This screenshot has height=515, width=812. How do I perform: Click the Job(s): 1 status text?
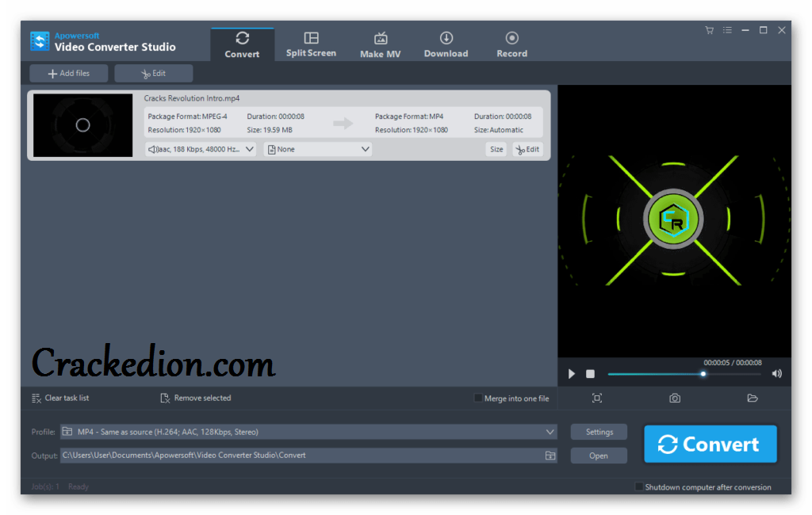point(45,486)
